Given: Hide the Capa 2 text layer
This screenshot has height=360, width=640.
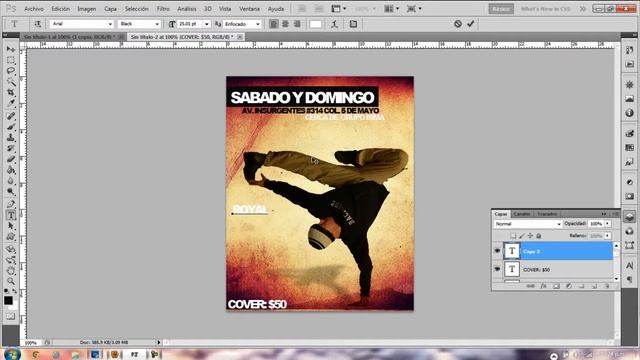Looking at the screenshot, I should click(x=497, y=251).
